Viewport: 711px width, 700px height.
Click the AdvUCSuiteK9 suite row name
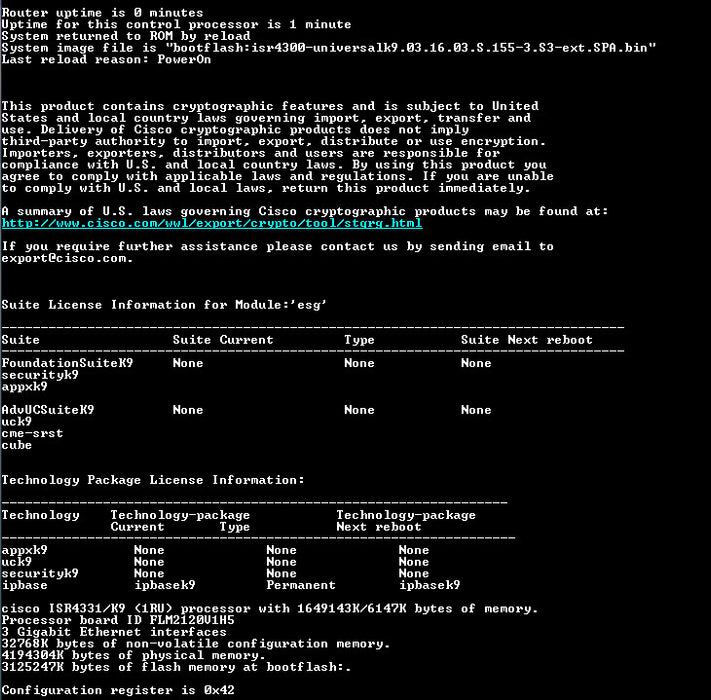click(x=48, y=410)
